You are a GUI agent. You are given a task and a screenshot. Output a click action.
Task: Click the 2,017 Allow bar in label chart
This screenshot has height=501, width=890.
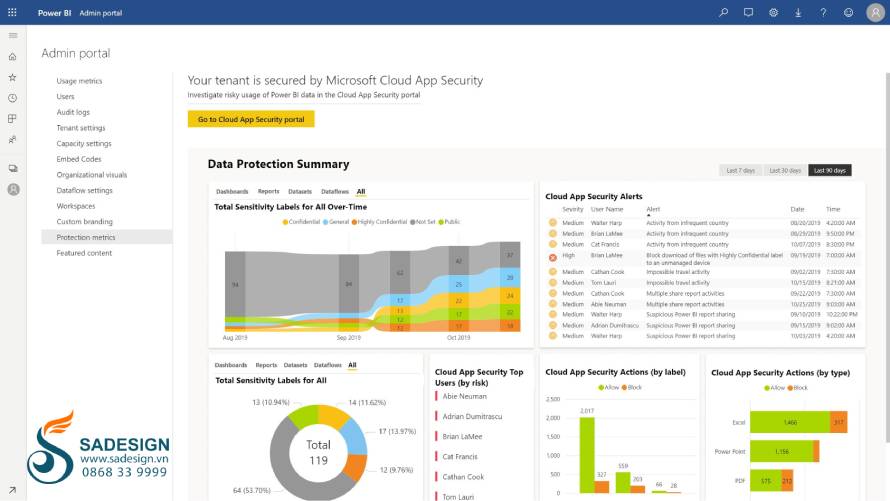(587, 455)
